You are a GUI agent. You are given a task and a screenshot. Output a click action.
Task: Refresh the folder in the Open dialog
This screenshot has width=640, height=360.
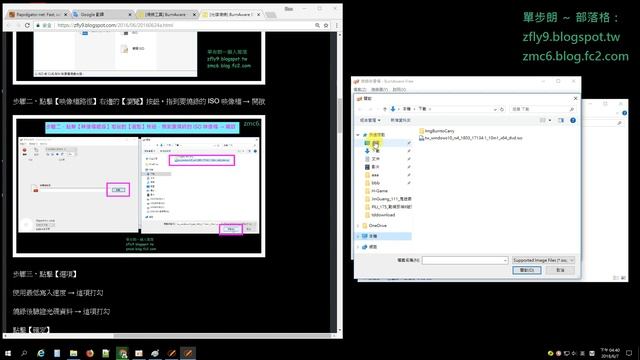coord(502,109)
